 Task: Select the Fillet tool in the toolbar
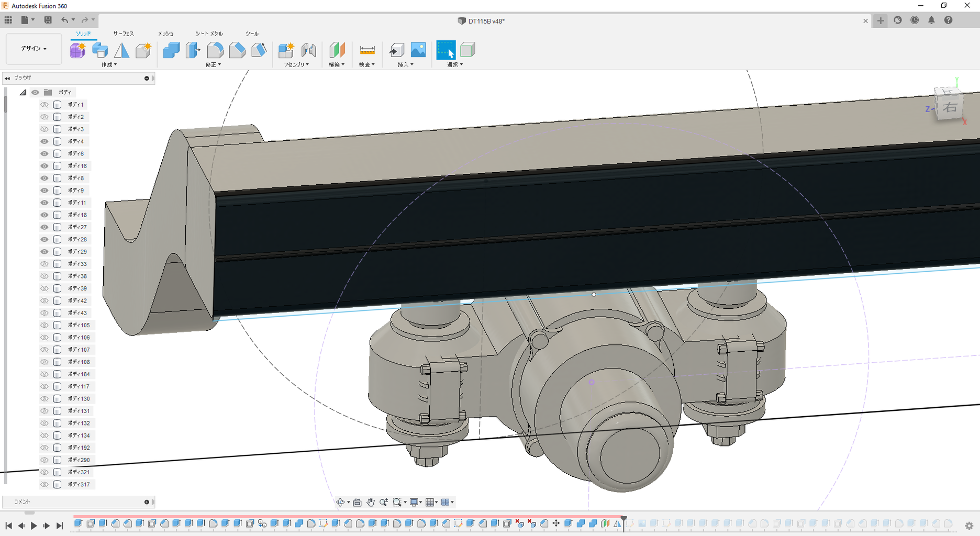[215, 50]
